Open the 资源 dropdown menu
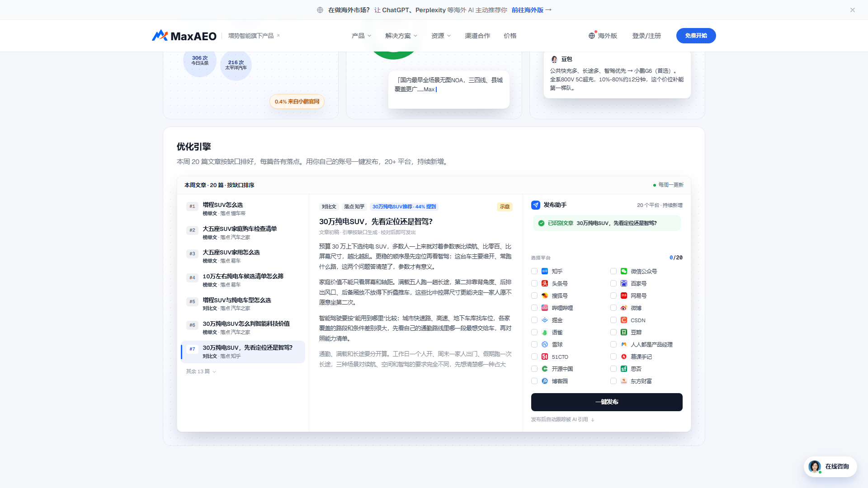The height and width of the screenshot is (488, 868). (441, 36)
